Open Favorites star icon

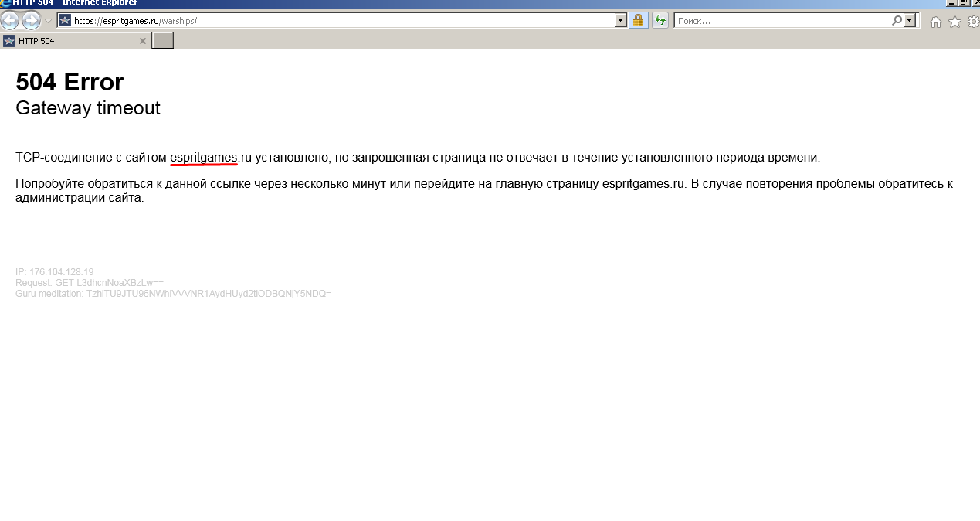[955, 22]
